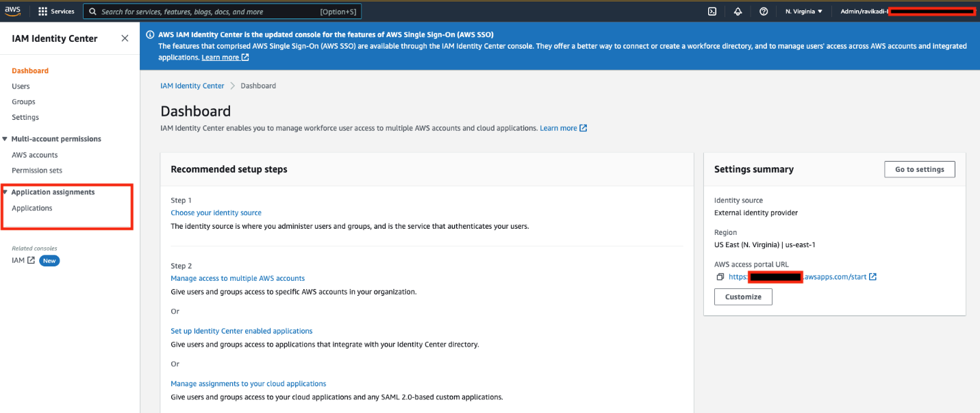
Task: Open Groups in the sidebar
Action: (x=23, y=101)
